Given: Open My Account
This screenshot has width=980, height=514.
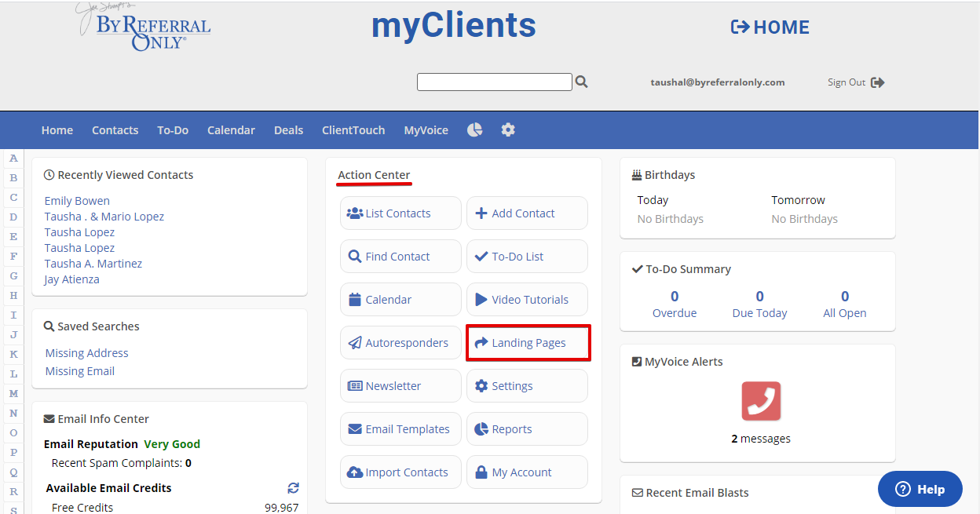Looking at the screenshot, I should click(527, 472).
